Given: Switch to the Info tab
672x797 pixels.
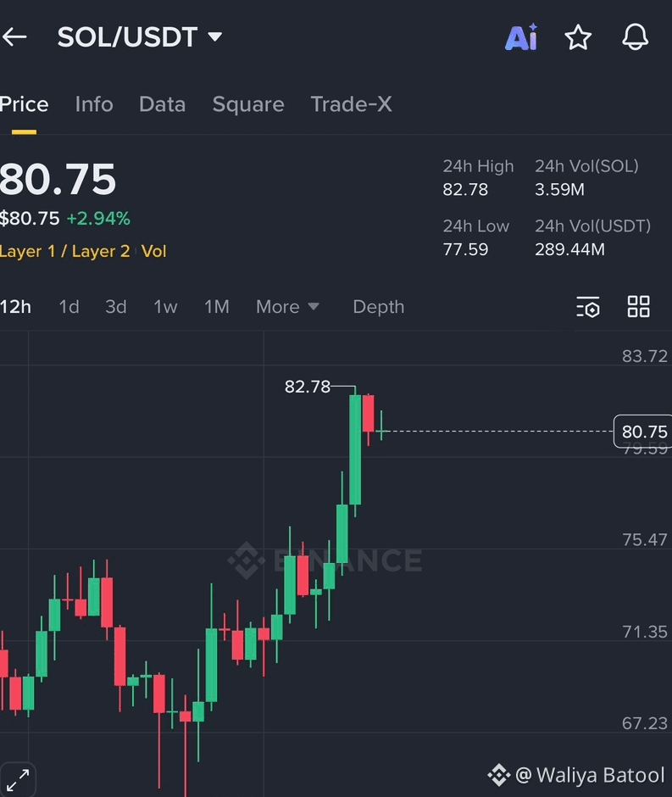Looking at the screenshot, I should [x=94, y=104].
